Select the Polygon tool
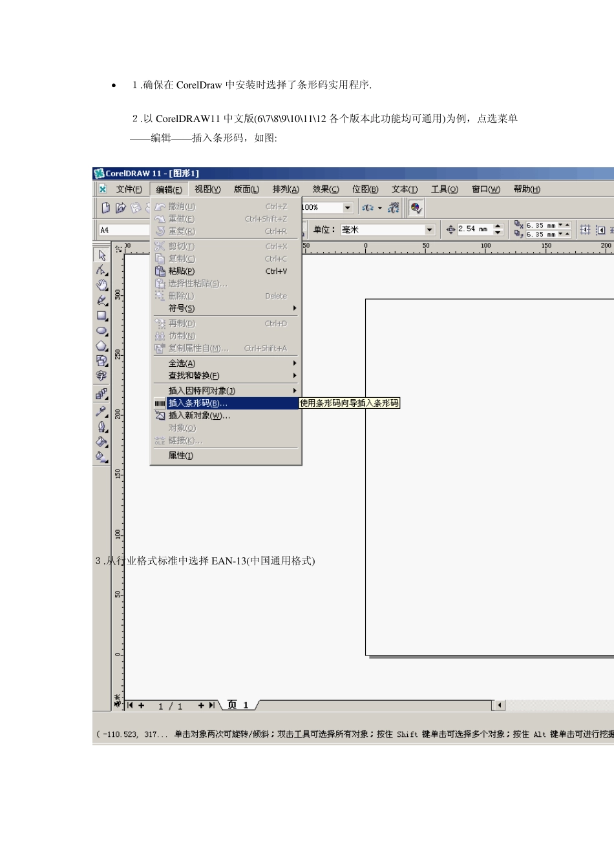The width and height of the screenshot is (614, 868). click(x=102, y=346)
